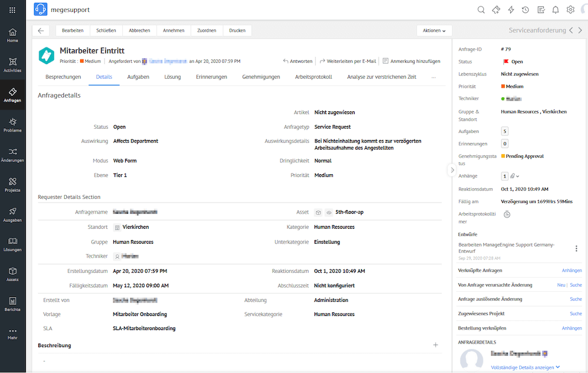Go to the previous Serviceanforderung arrow
The height and width of the screenshot is (373, 588).
pyautogui.click(x=571, y=31)
